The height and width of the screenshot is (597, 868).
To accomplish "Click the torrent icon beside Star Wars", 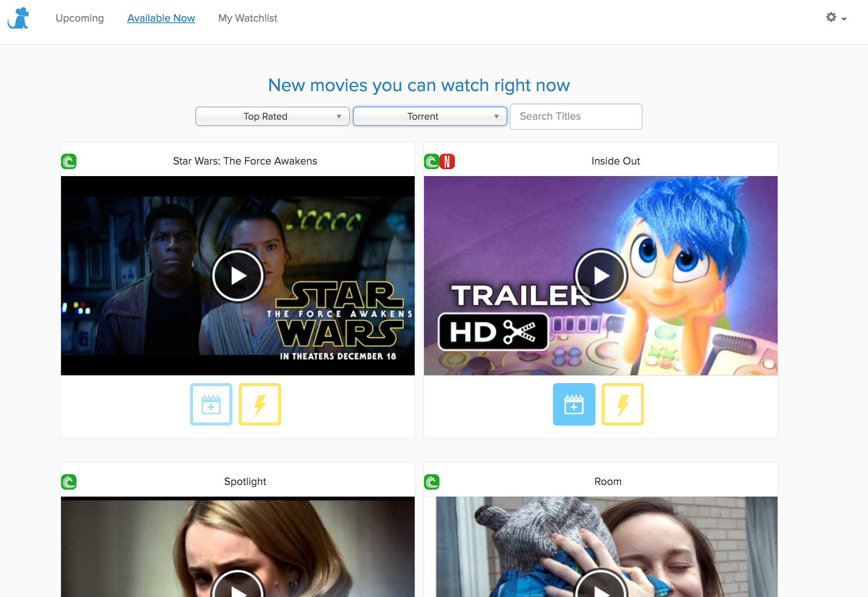I will [69, 161].
